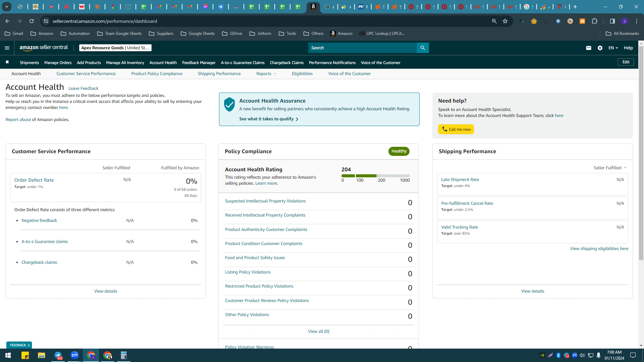Open Manage All Inventory menu item

point(125,63)
